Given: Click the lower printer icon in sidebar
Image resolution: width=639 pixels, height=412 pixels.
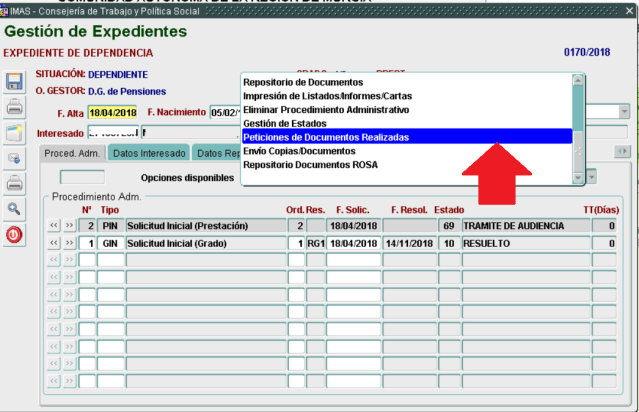Looking at the screenshot, I should 15,183.
